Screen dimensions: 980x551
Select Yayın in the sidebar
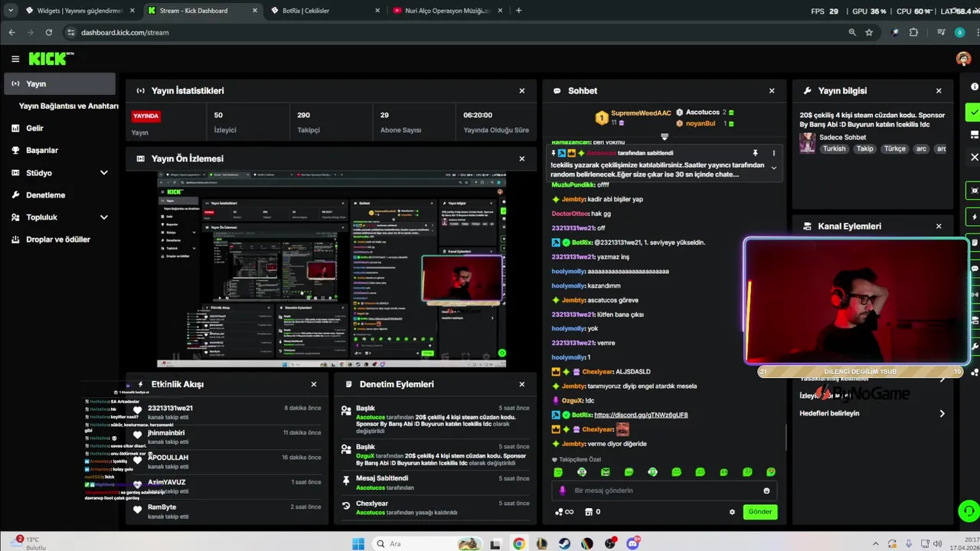tap(60, 84)
